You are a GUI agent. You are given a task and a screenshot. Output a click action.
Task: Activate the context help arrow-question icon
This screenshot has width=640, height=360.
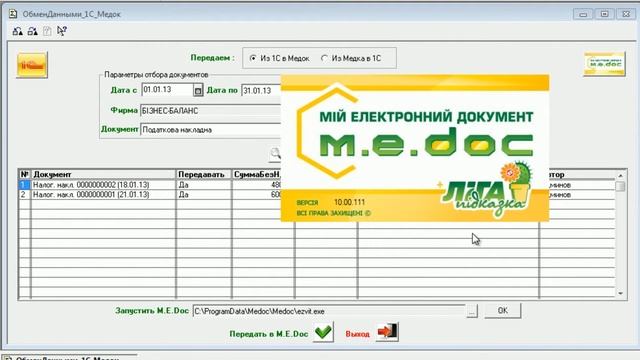(x=62, y=31)
